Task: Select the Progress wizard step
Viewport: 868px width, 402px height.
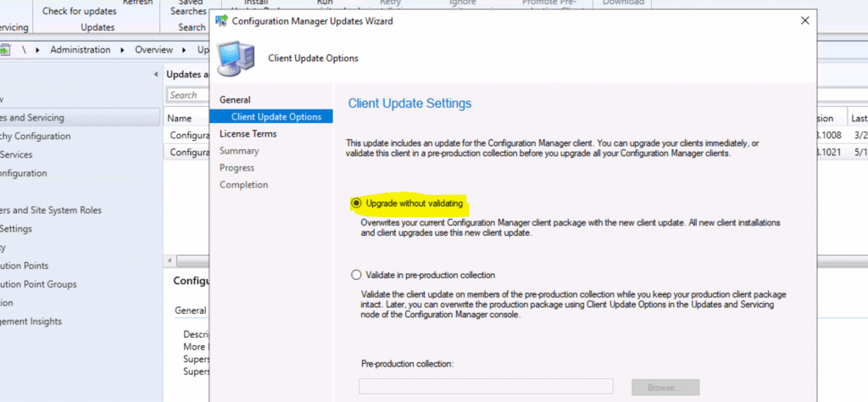Action: click(x=236, y=168)
